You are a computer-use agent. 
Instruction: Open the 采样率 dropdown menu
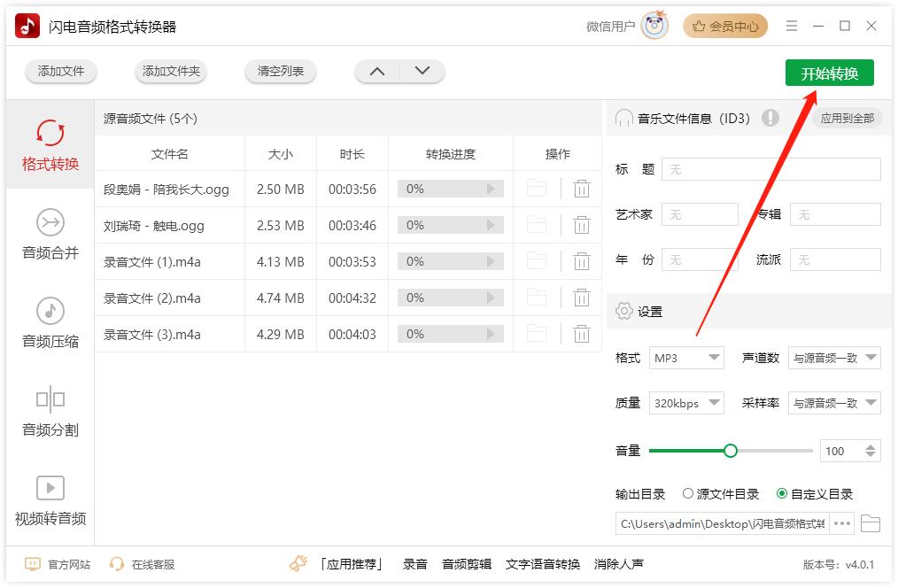tap(833, 403)
